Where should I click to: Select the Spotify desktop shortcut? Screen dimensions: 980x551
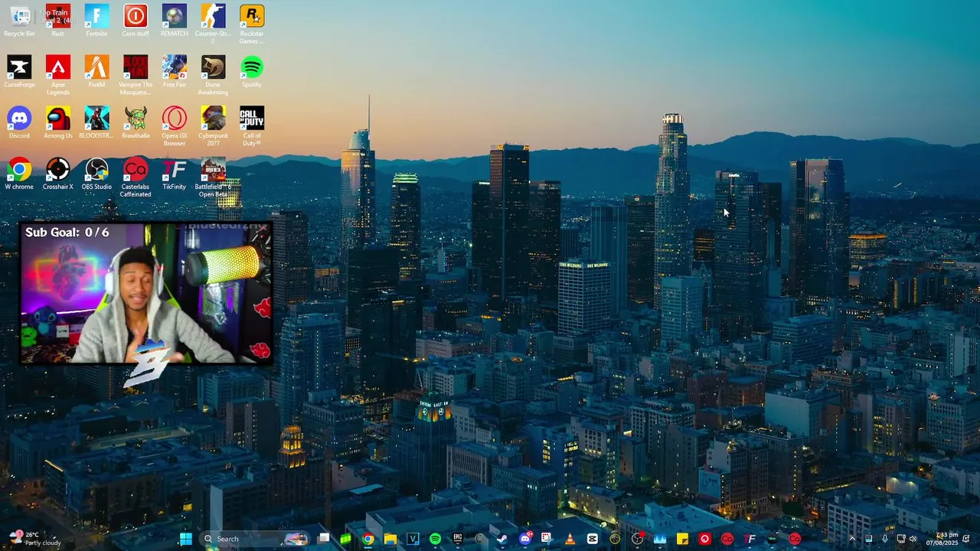252,72
